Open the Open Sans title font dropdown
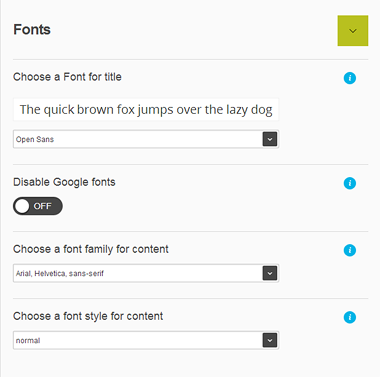 146,139
